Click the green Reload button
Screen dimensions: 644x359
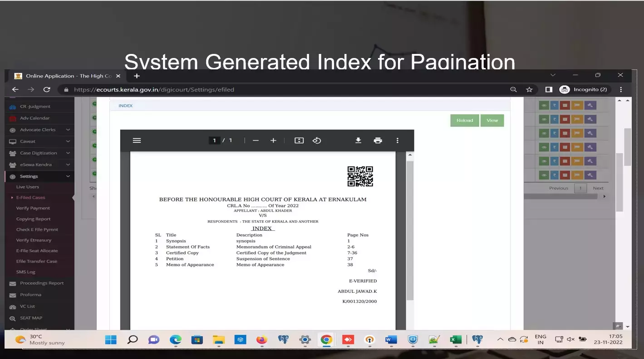point(464,121)
